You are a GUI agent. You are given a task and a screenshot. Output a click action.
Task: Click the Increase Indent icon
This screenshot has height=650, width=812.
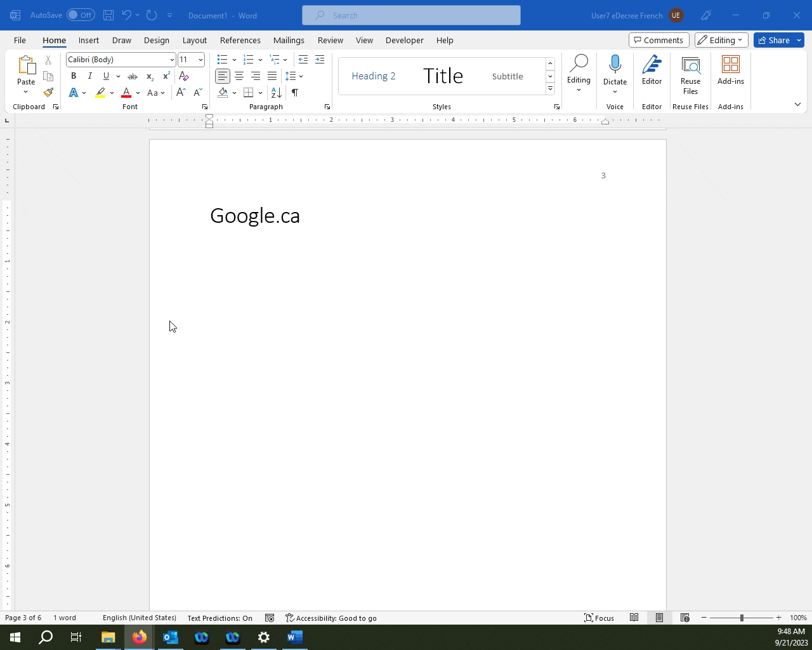click(x=320, y=60)
